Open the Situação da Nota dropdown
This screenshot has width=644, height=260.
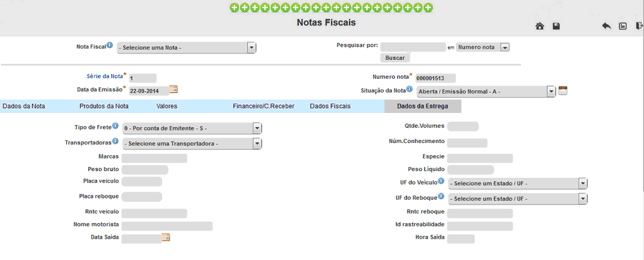tap(486, 92)
